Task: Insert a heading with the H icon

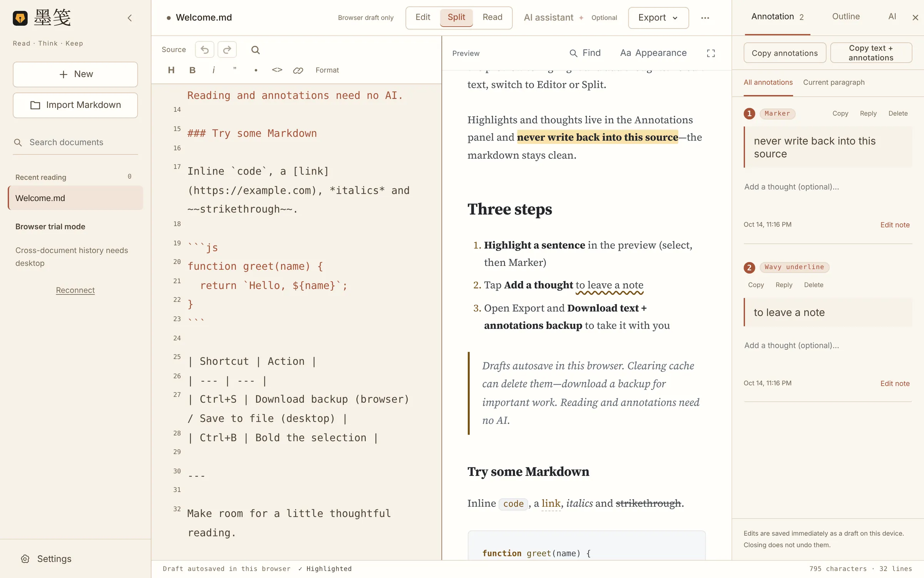Action: [171, 70]
